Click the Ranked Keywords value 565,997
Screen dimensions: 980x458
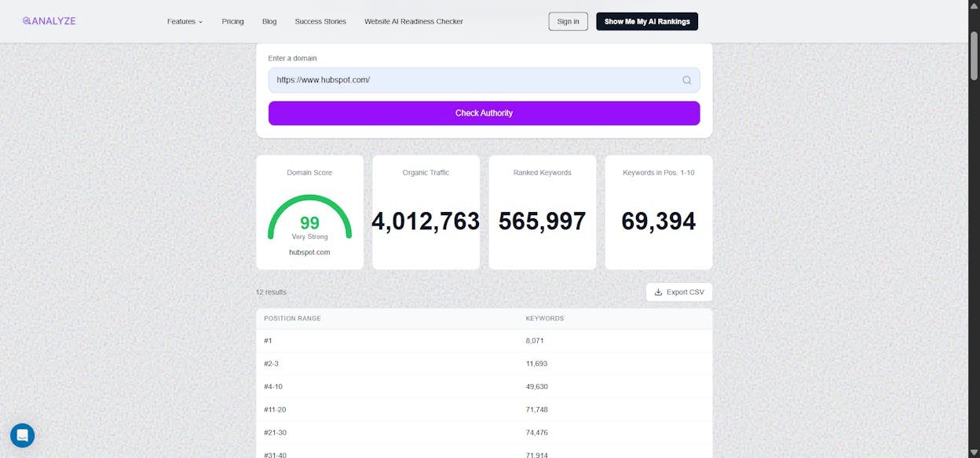coord(542,222)
